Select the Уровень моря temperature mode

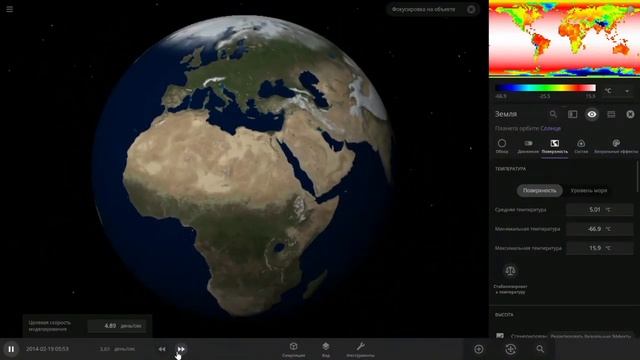(589, 191)
